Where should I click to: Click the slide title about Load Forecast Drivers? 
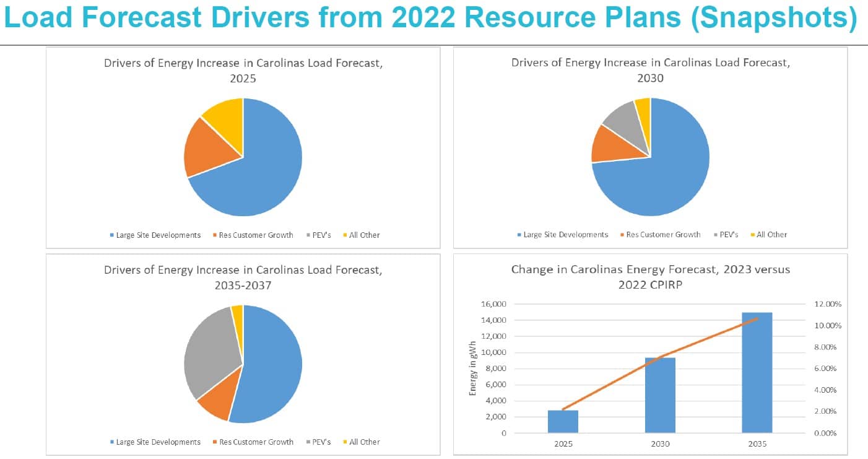coord(431,20)
